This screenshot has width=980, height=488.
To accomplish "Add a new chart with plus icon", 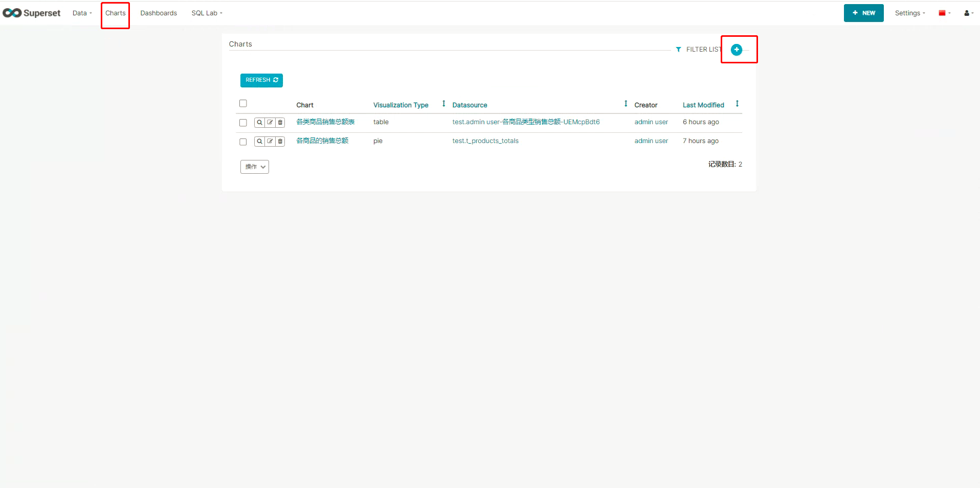I will coord(737,50).
